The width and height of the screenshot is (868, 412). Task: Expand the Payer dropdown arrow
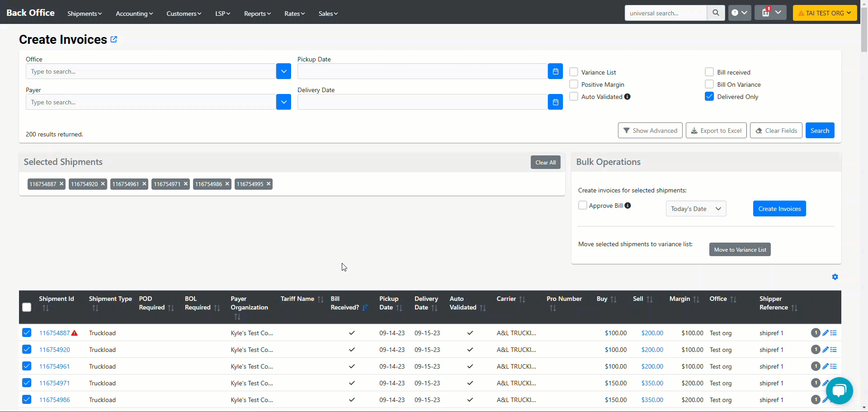click(283, 102)
